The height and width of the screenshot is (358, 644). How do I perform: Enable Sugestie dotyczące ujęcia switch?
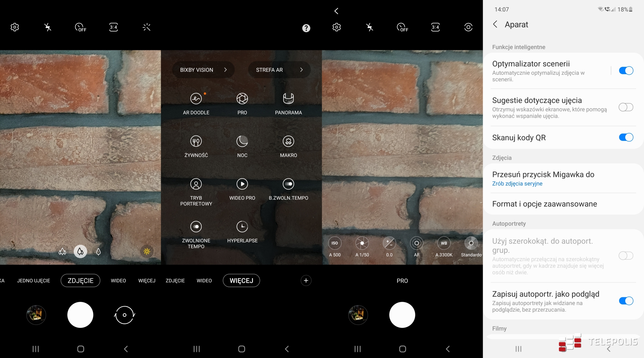pos(626,107)
